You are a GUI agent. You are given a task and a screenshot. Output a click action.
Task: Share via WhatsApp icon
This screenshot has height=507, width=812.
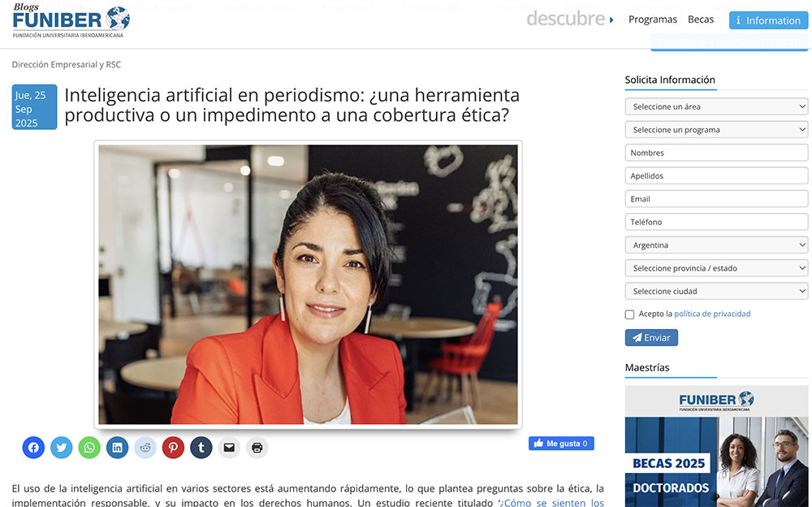click(89, 448)
